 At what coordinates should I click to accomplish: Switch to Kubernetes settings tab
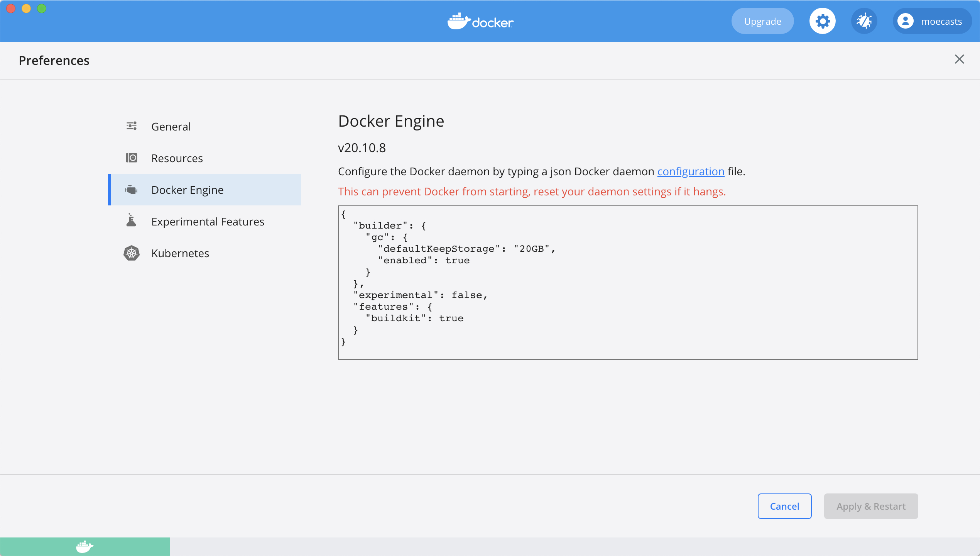point(180,253)
